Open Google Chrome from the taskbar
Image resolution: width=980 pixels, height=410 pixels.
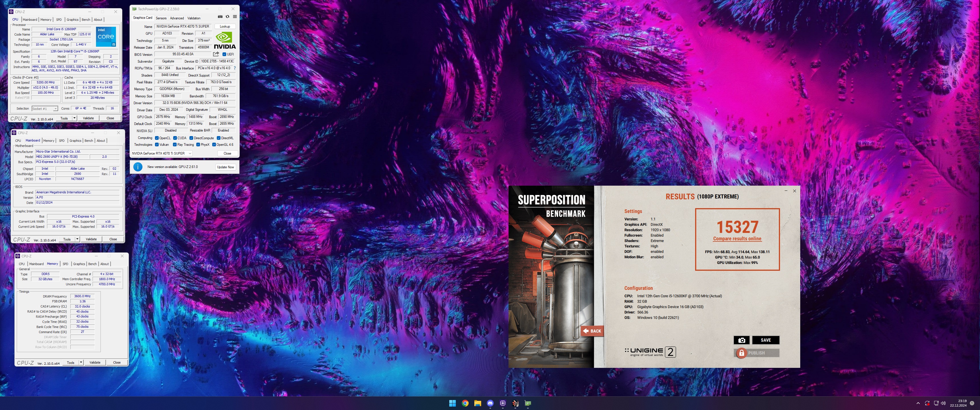click(x=465, y=403)
